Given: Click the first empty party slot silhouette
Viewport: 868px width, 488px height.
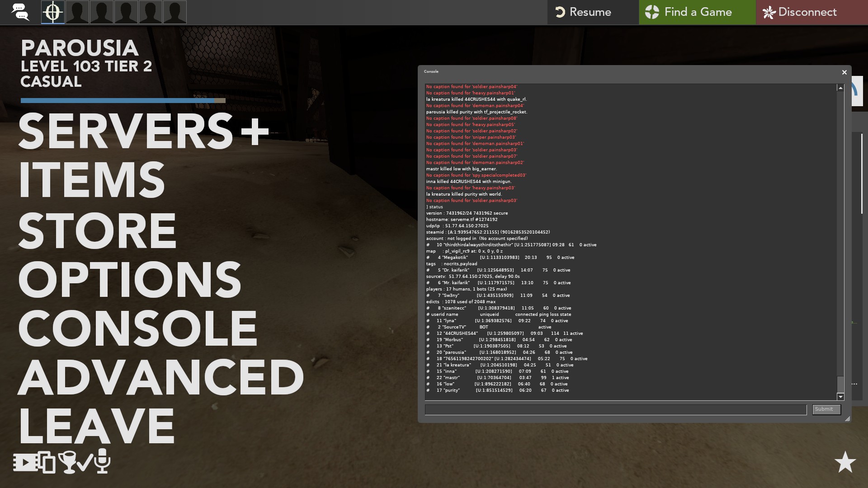Looking at the screenshot, I should pos(77,12).
